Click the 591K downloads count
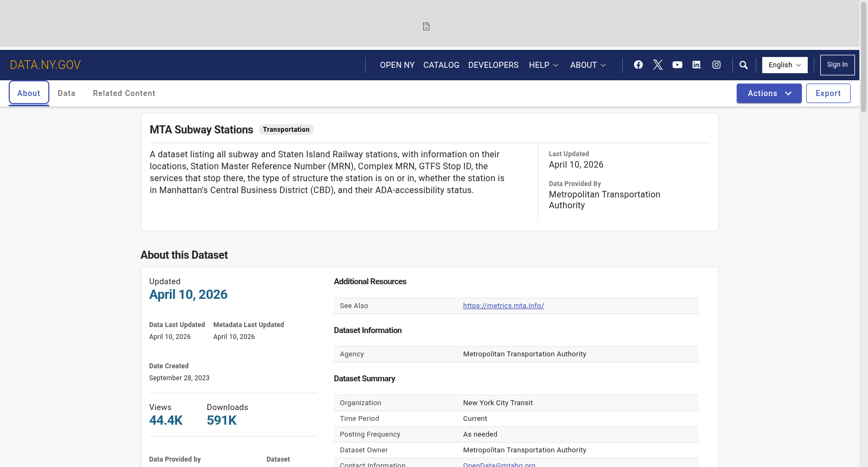 pos(222,420)
